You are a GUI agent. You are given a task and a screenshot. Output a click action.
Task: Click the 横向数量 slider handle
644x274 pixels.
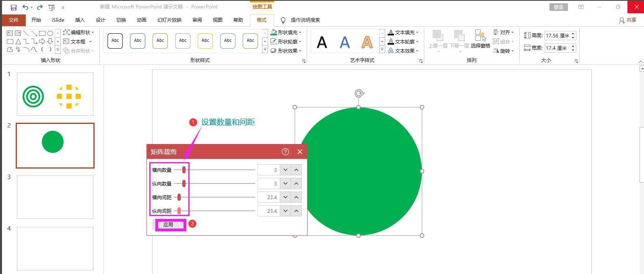(x=184, y=170)
